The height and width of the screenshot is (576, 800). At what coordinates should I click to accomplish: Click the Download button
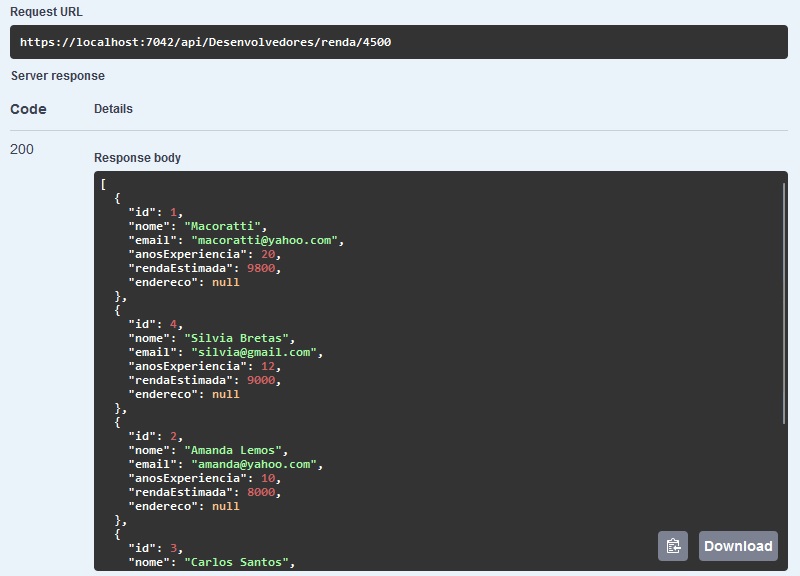[738, 546]
